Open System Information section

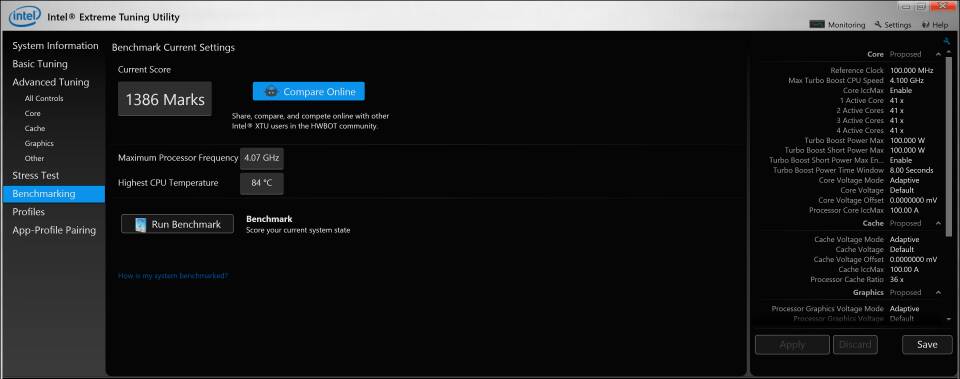(55, 46)
